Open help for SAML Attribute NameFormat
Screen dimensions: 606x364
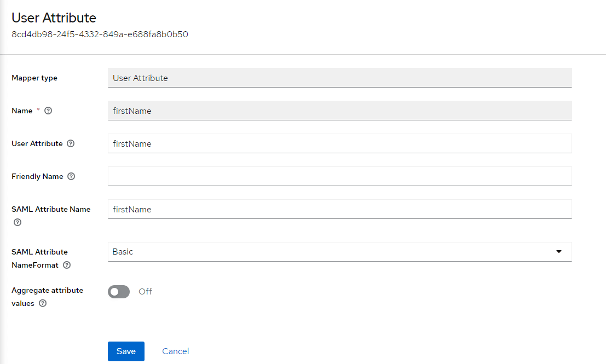[x=66, y=265]
